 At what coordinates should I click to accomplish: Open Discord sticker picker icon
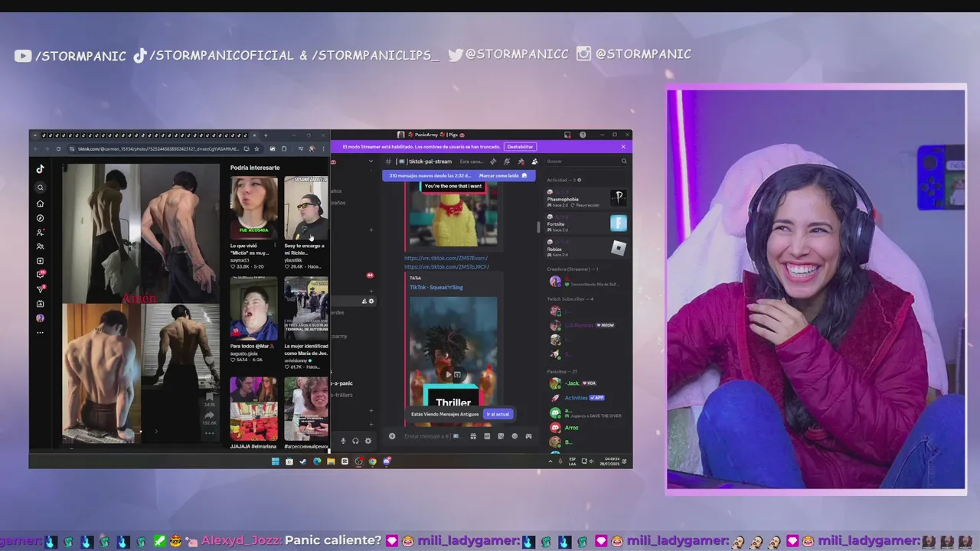click(x=501, y=436)
